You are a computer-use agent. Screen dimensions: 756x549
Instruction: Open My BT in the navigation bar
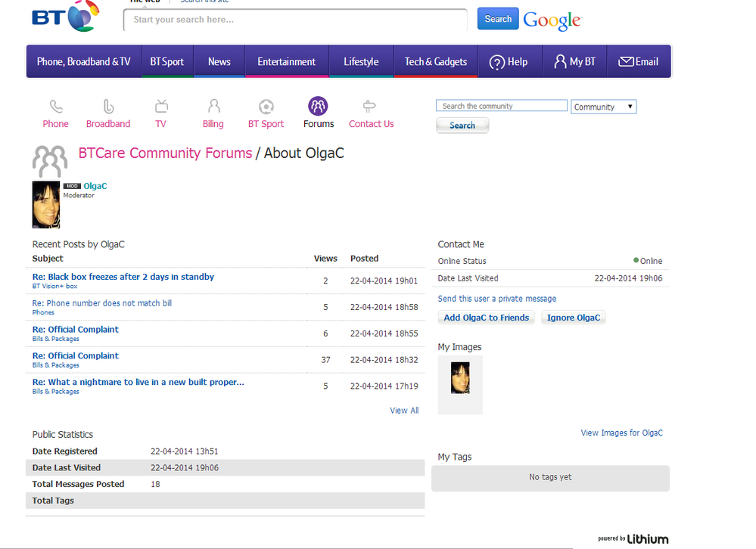pos(574,62)
